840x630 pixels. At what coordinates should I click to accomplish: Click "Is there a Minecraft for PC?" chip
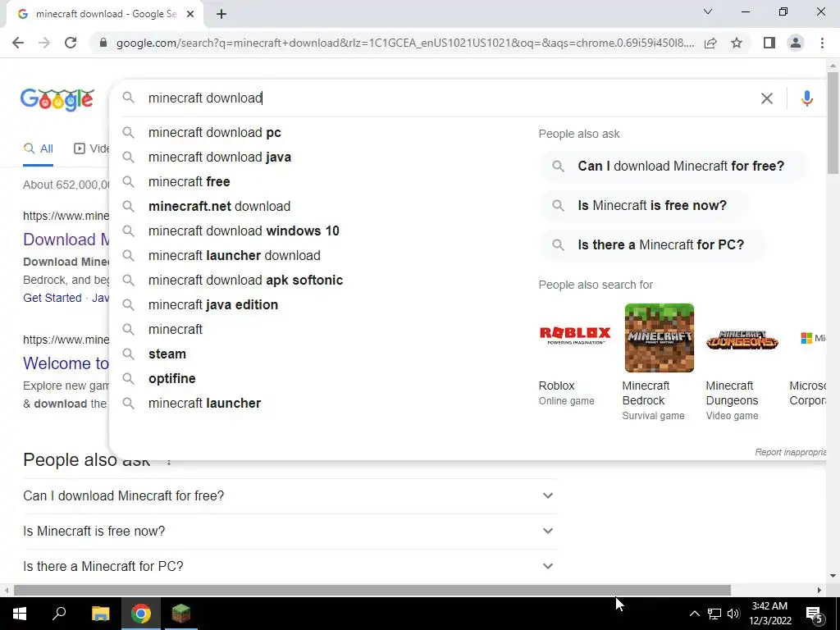point(652,244)
